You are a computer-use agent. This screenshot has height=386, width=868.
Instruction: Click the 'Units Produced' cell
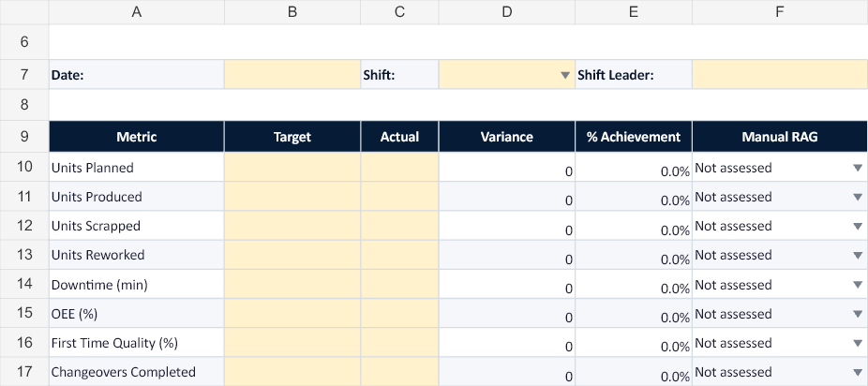click(136, 197)
